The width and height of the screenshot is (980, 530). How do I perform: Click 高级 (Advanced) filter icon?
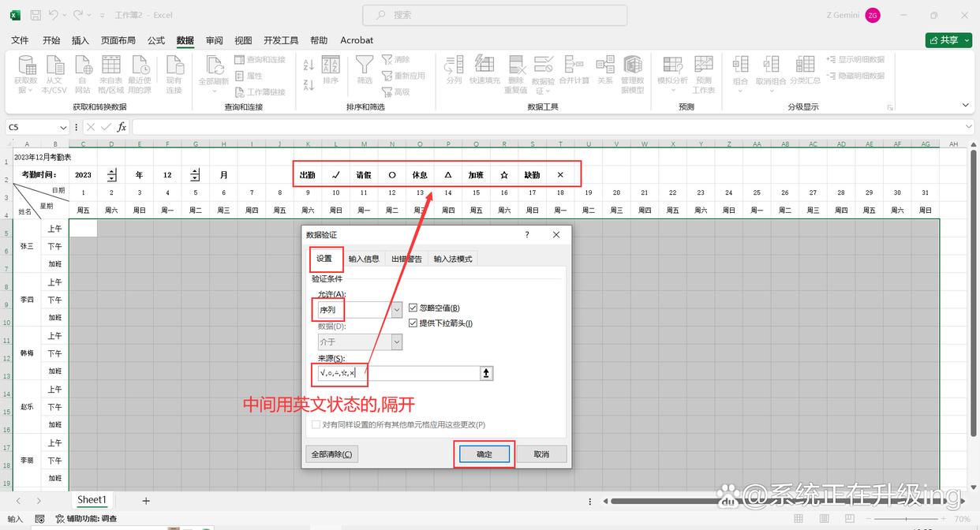pyautogui.click(x=396, y=92)
